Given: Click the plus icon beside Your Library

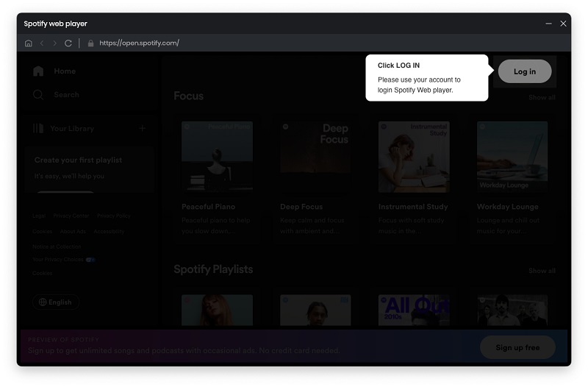Looking at the screenshot, I should tap(142, 128).
